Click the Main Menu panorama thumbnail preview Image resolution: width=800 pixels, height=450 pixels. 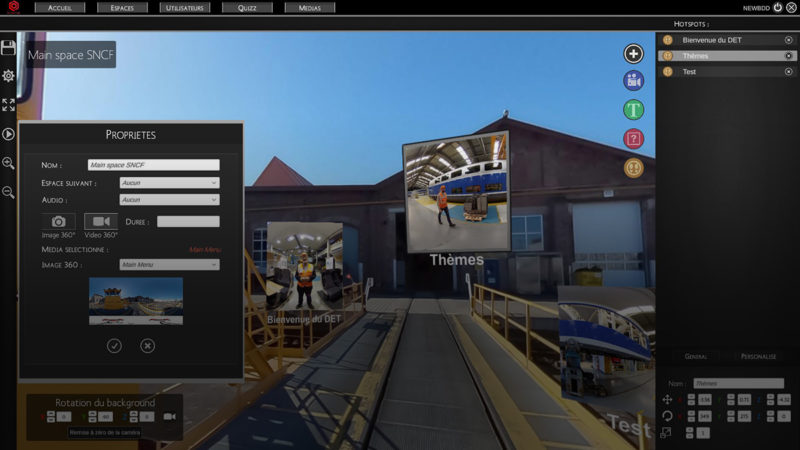pos(136,301)
